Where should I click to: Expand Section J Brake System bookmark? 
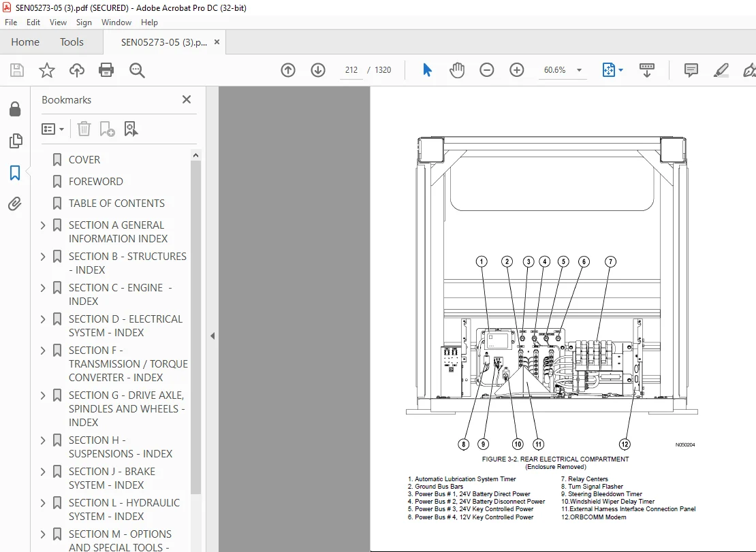(x=43, y=471)
